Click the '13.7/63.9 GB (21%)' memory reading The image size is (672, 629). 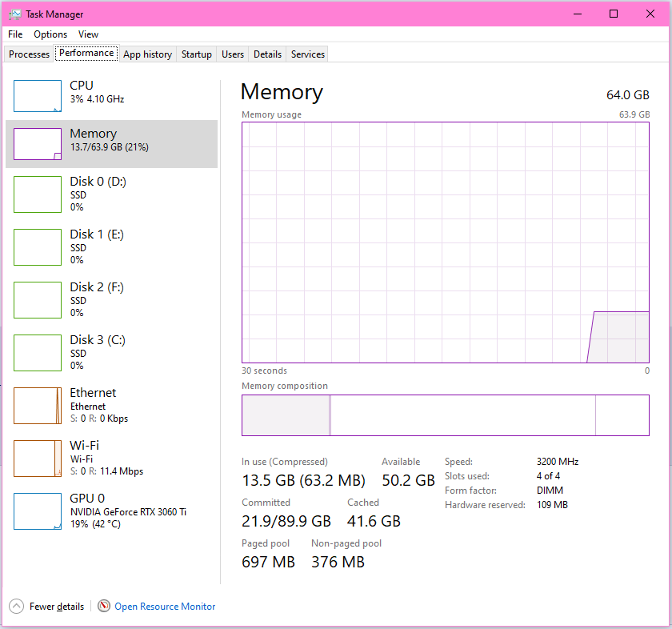(x=110, y=147)
